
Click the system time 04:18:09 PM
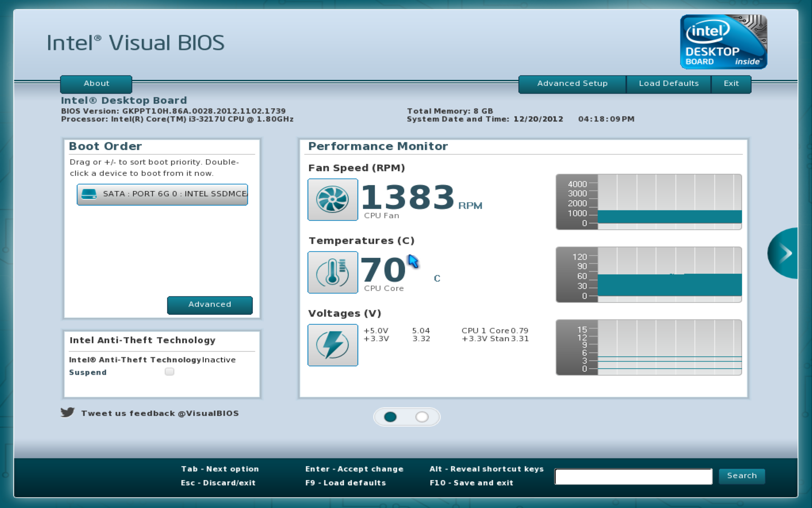tap(606, 119)
